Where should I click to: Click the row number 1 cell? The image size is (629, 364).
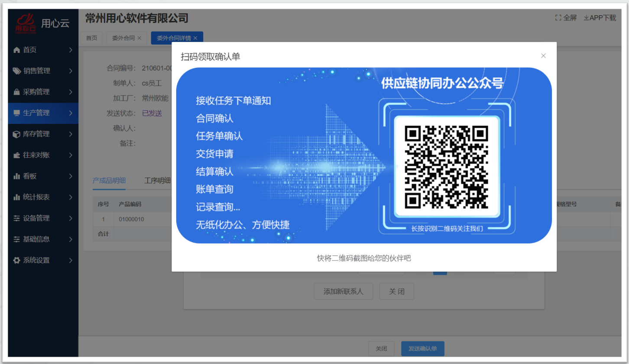coord(103,219)
